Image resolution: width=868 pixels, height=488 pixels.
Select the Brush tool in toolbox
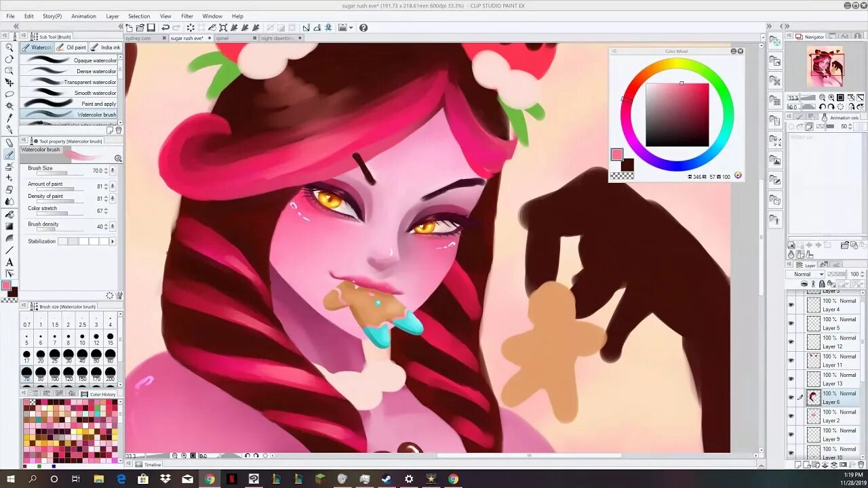point(9,155)
